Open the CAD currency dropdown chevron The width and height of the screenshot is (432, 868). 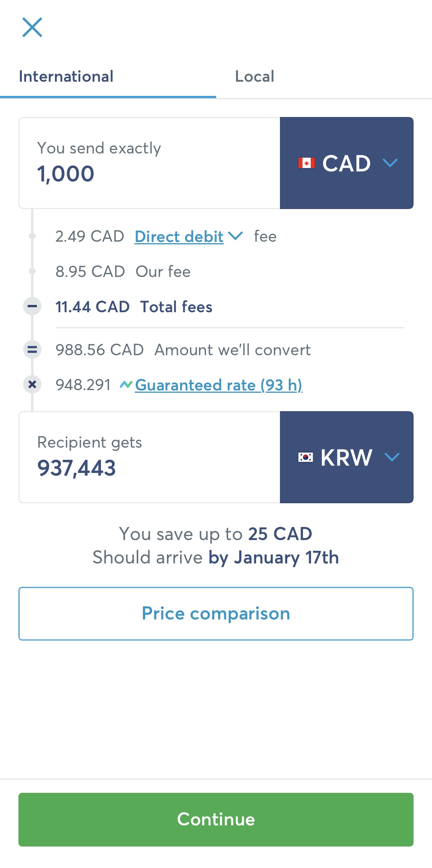tap(390, 163)
